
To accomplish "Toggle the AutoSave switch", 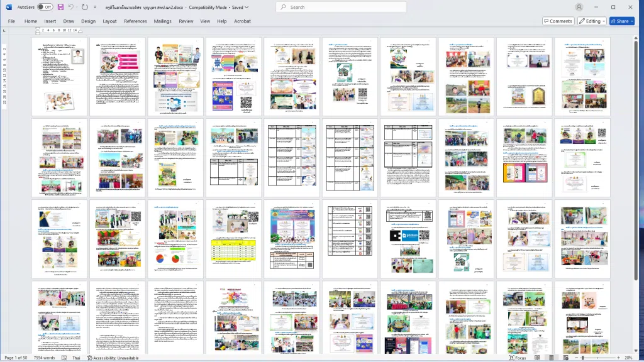I will pos(45,7).
